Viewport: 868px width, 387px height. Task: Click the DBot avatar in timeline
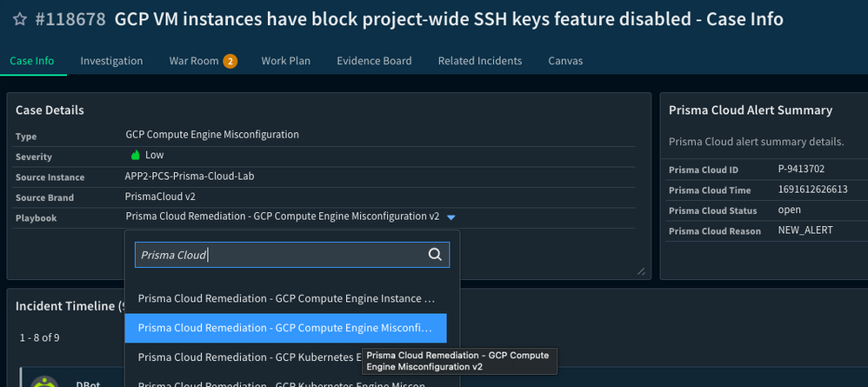44,383
